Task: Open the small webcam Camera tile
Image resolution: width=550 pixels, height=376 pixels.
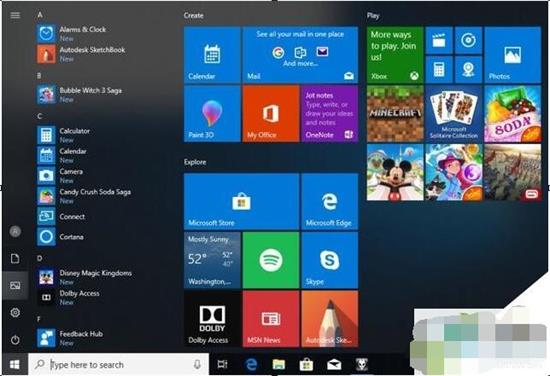Action: 468,69
